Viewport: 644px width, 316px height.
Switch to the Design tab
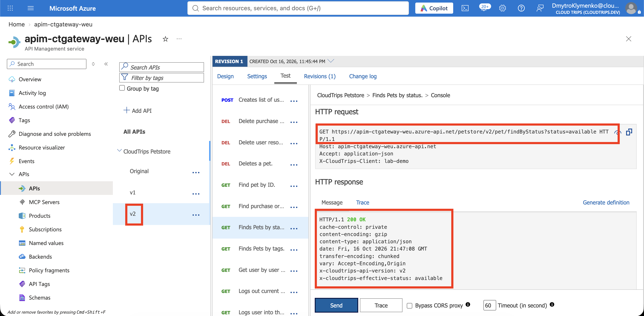(225, 76)
